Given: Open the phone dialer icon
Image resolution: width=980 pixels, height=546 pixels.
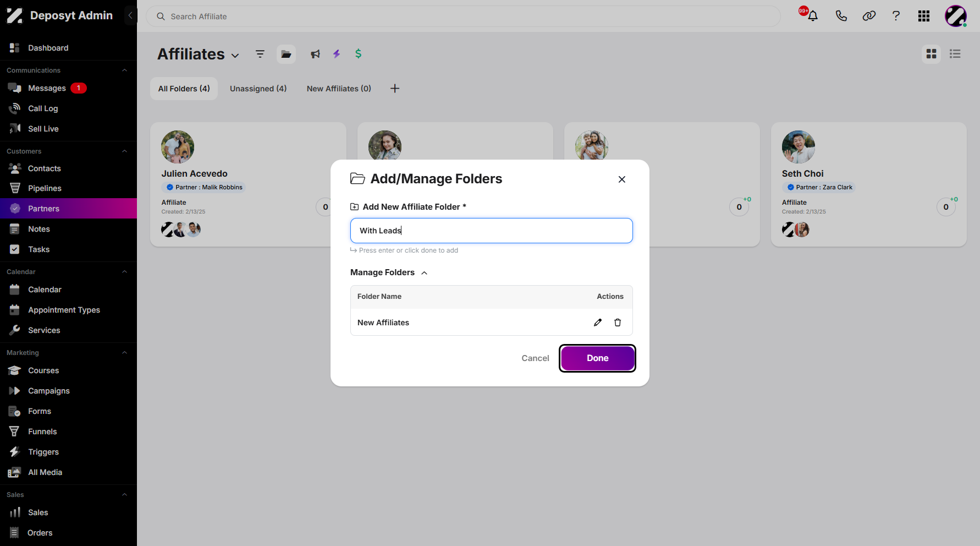Looking at the screenshot, I should [x=841, y=16].
